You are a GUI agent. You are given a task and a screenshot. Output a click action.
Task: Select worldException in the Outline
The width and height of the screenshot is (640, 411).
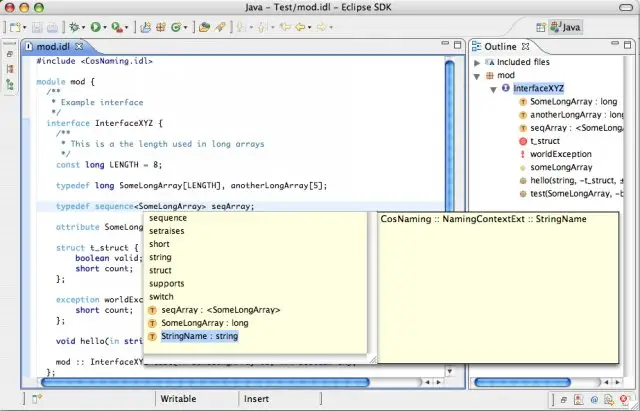[561, 154]
